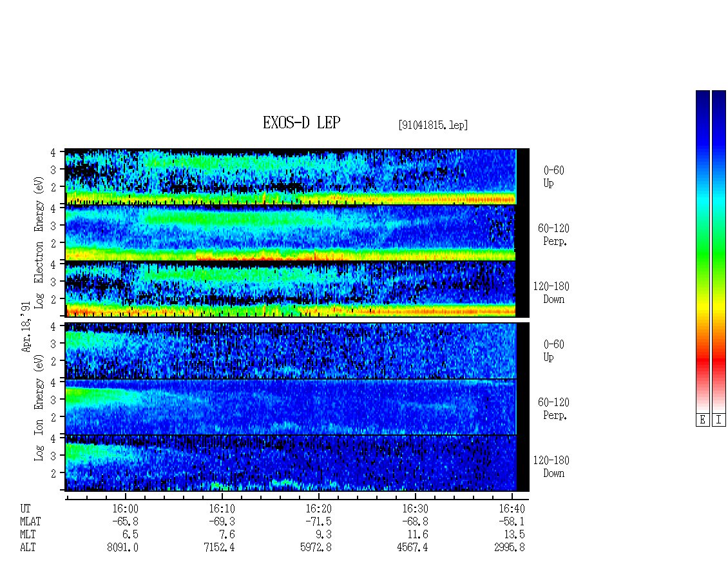
Task: Click the Apr. 18, '91 date label
Action: 26,327
